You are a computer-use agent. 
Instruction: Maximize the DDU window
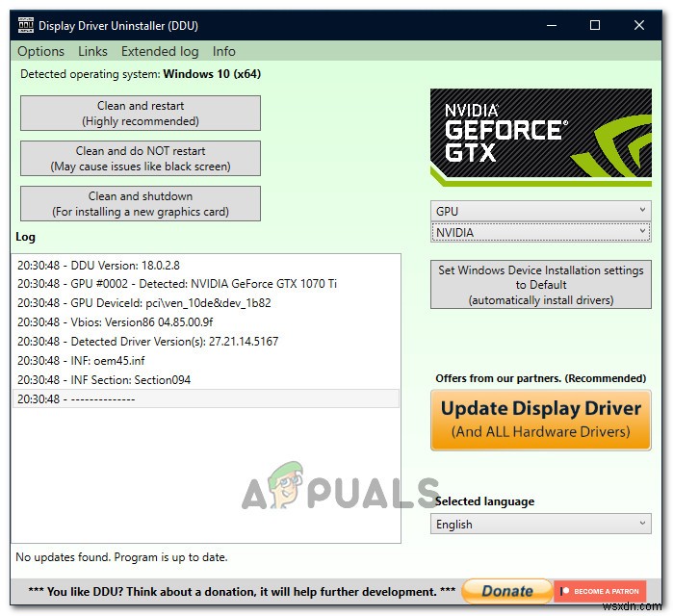tap(595, 25)
